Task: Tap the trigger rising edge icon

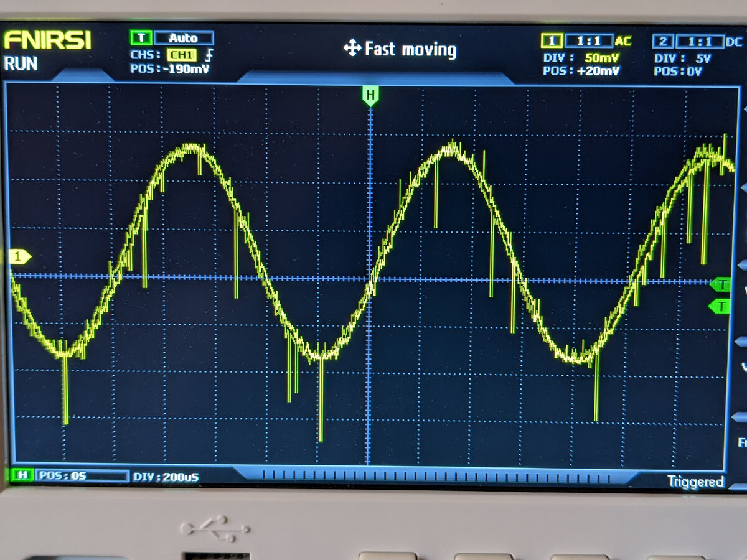Action: [x=209, y=54]
